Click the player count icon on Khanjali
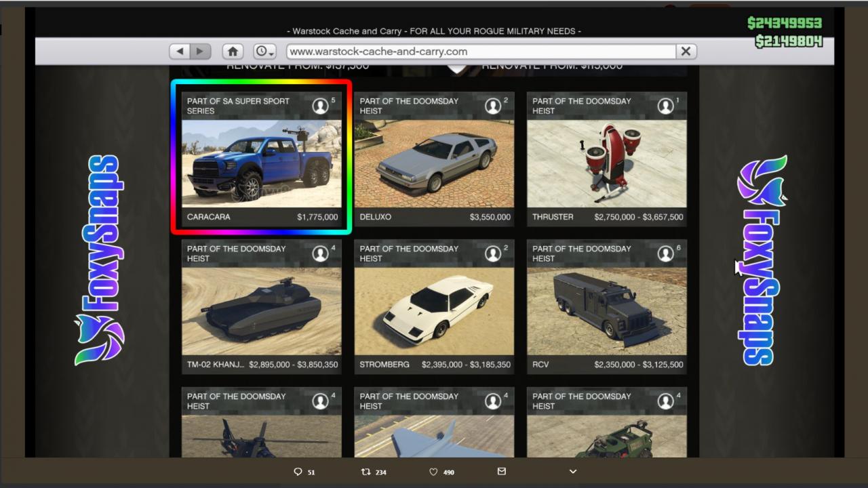This screenshot has width=868, height=488. 320,253
